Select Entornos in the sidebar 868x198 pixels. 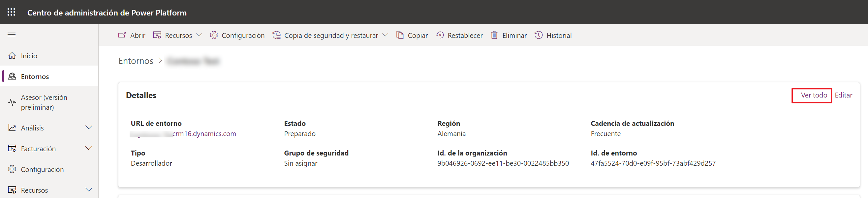point(49,76)
